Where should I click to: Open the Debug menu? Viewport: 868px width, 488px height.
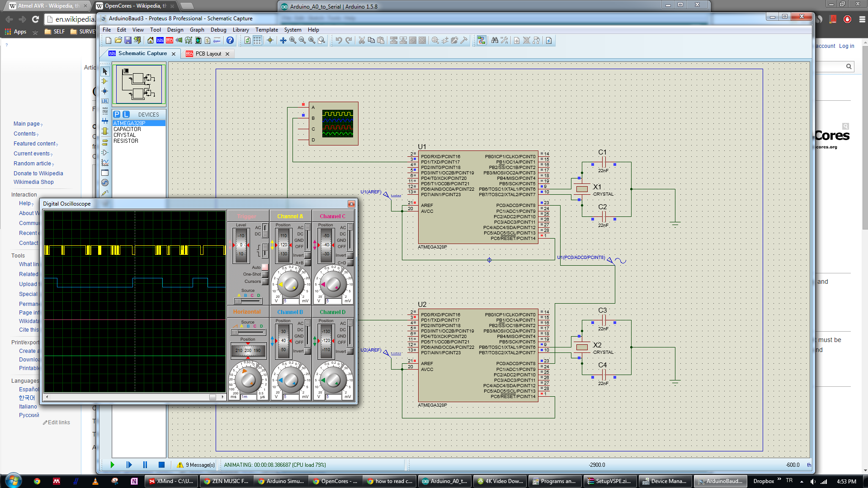pyautogui.click(x=218, y=30)
